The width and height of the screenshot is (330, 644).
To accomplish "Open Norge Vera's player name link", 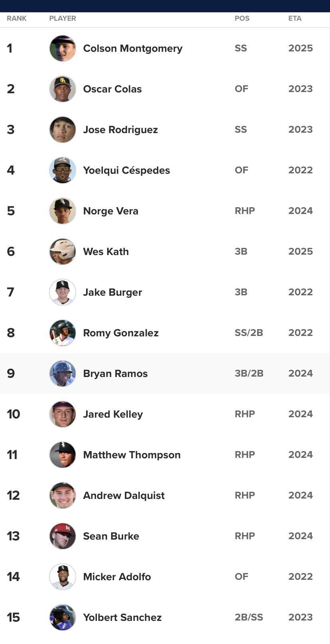I will pyautogui.click(x=110, y=211).
